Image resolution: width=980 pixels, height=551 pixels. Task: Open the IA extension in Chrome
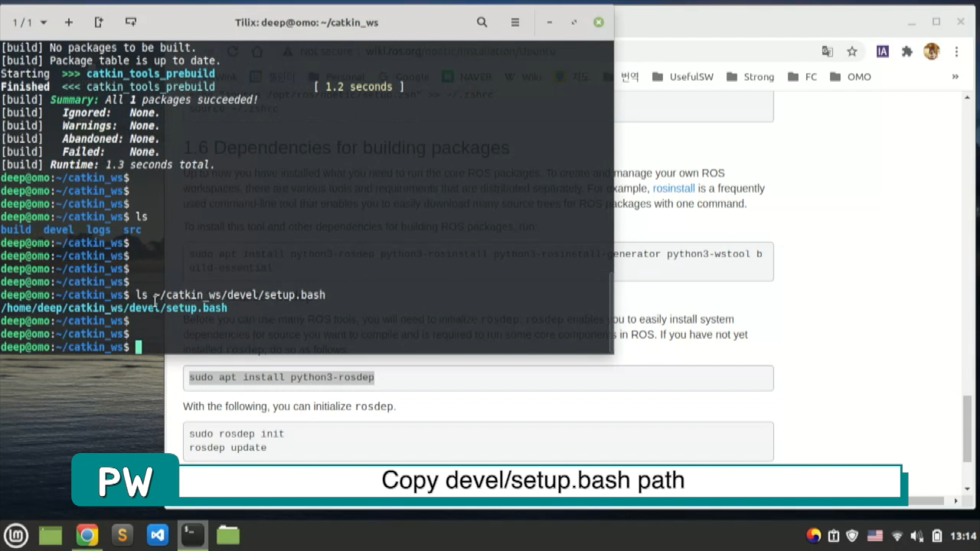pos(883,51)
